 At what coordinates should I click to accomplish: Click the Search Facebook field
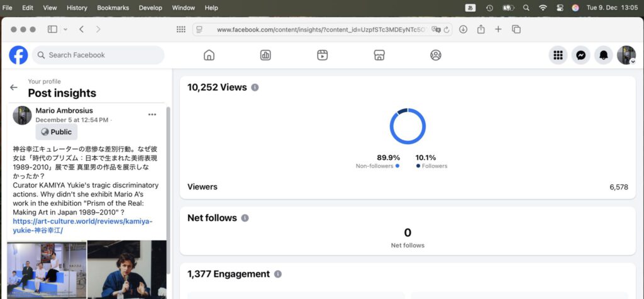pyautogui.click(x=98, y=55)
